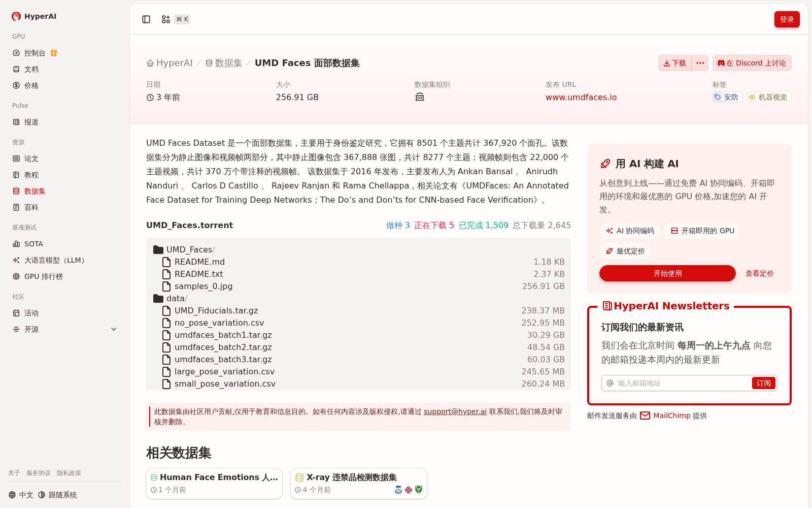Viewport: 812px width, 508px height.
Task: Toggle the sidebar panel icon
Action: point(146,19)
